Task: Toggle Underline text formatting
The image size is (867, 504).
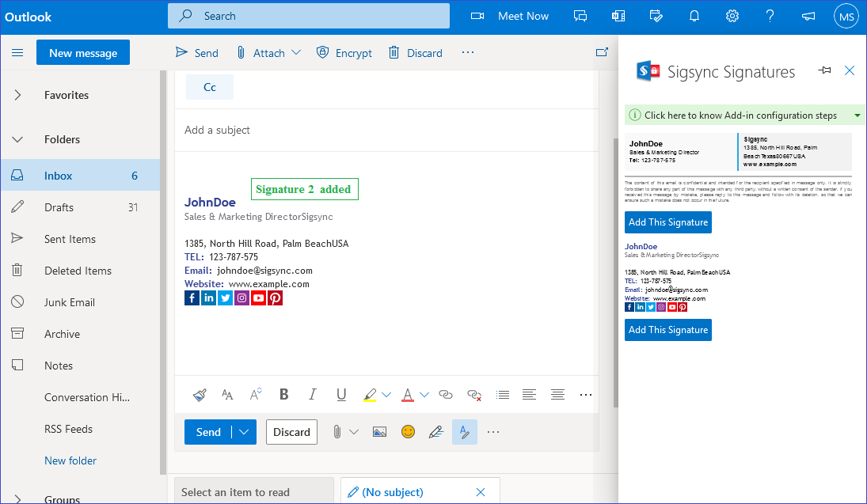Action: pyautogui.click(x=341, y=394)
